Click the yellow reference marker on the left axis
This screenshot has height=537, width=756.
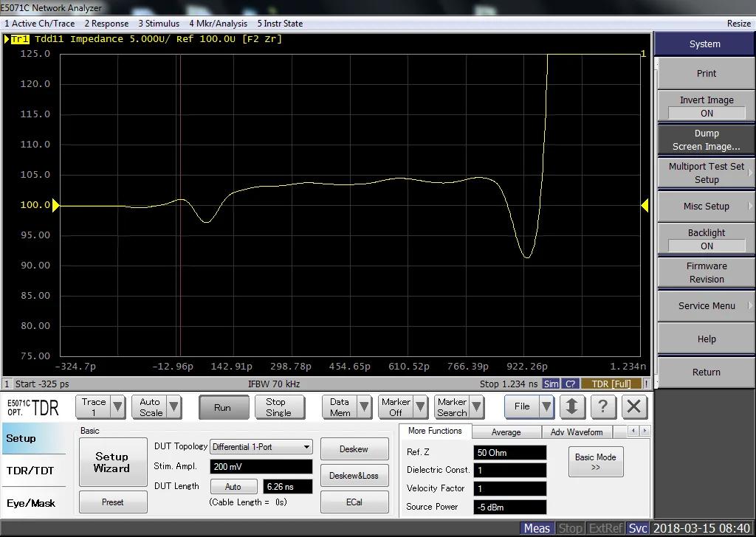[x=56, y=206]
